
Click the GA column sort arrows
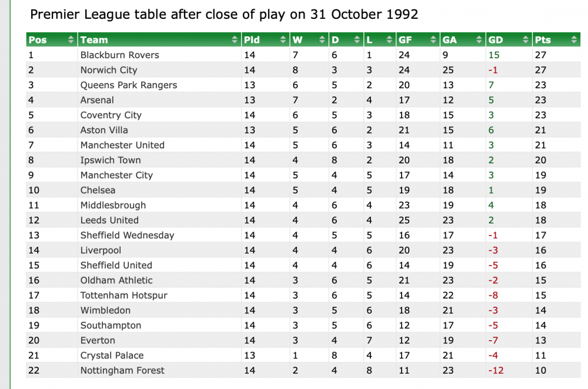[479, 40]
